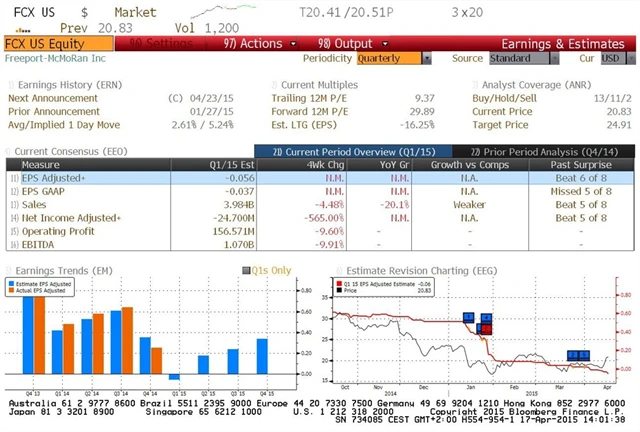Click the Periodicity dropdown arrow
The width and height of the screenshot is (640, 432).
(x=427, y=58)
